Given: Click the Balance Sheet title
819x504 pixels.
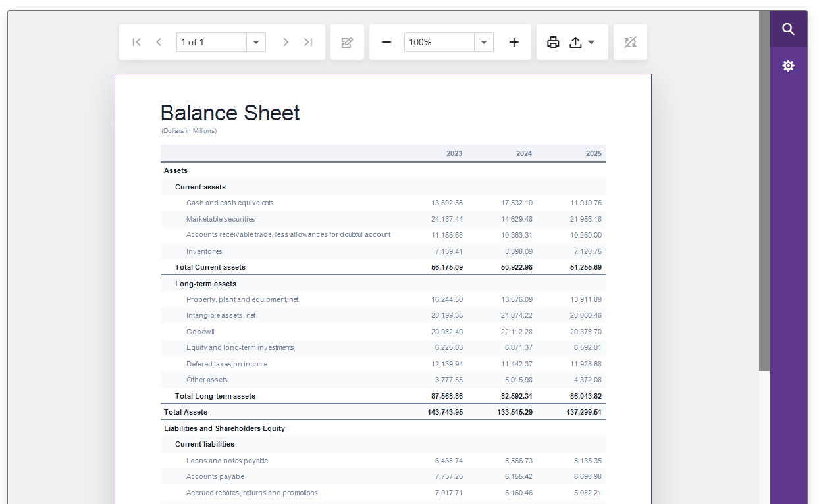Looking at the screenshot, I should coord(230,113).
